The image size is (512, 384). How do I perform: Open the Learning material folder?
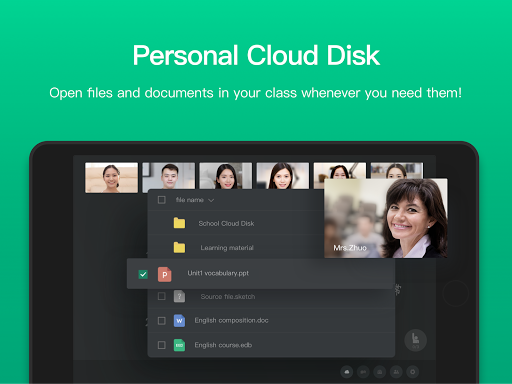coord(235,247)
